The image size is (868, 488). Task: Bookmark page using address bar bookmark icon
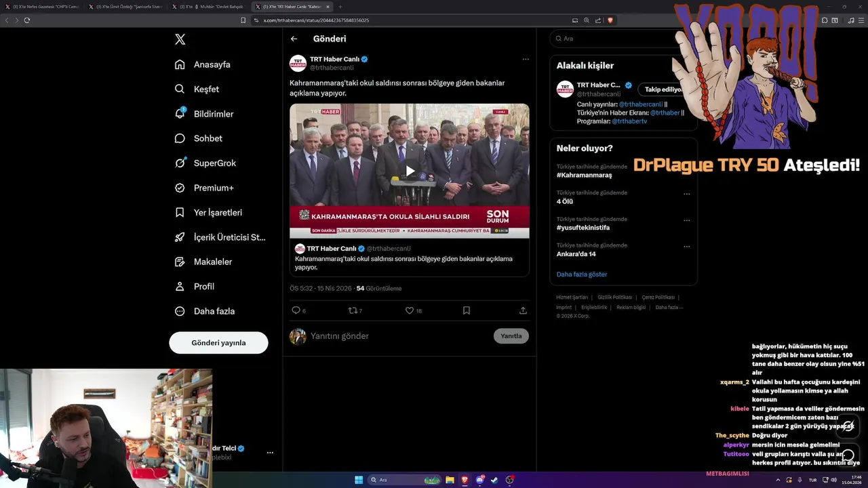coord(243,20)
